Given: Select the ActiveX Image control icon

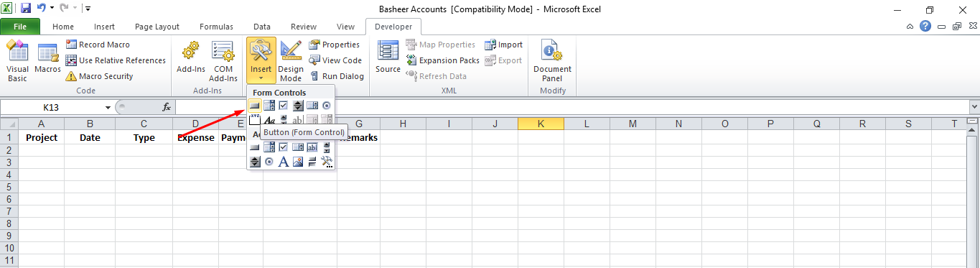Looking at the screenshot, I should 298,162.
